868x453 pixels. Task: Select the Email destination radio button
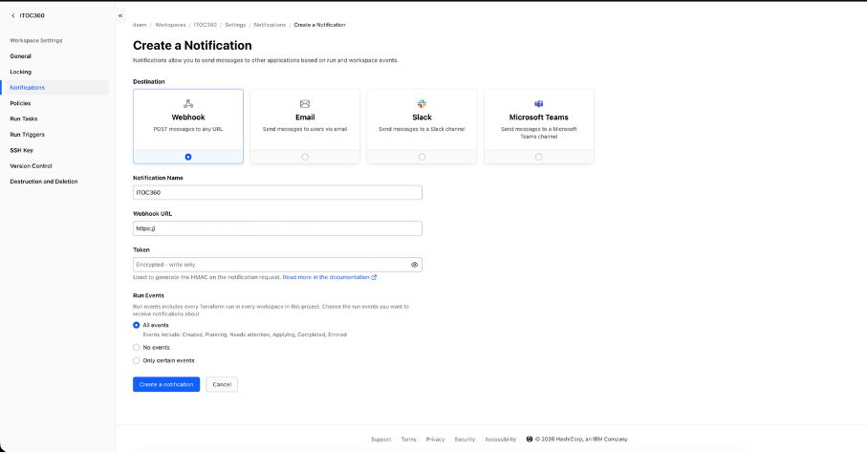pos(305,157)
